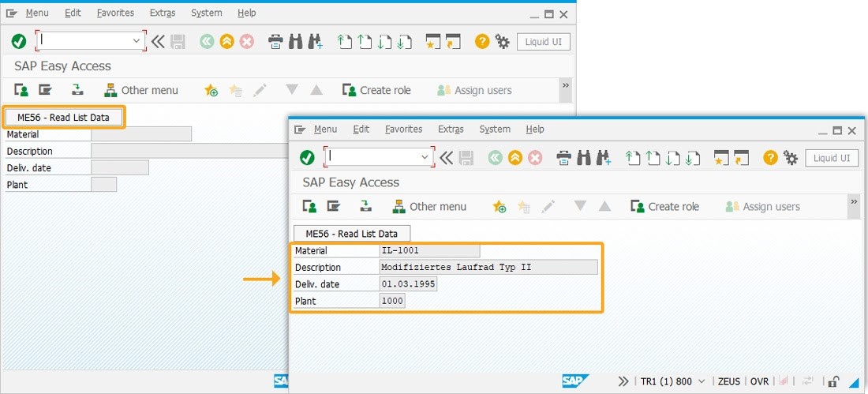Click green checkmark Enter icon in front window

pos(307,158)
